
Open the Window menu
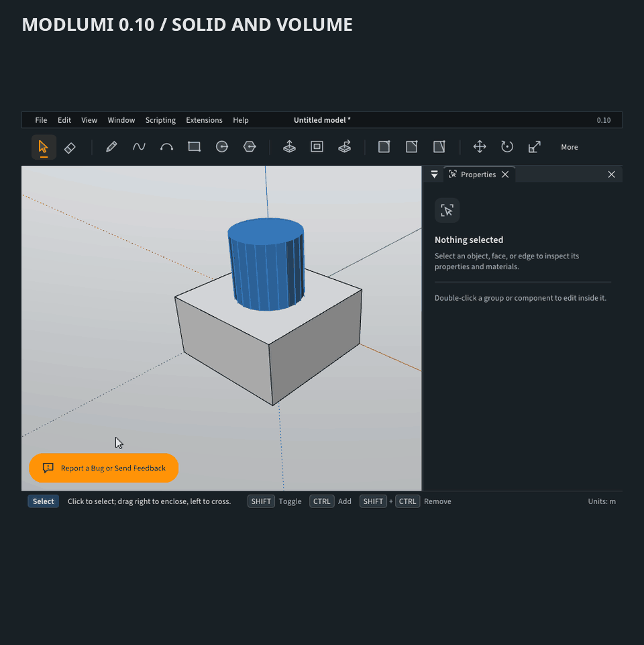[121, 120]
